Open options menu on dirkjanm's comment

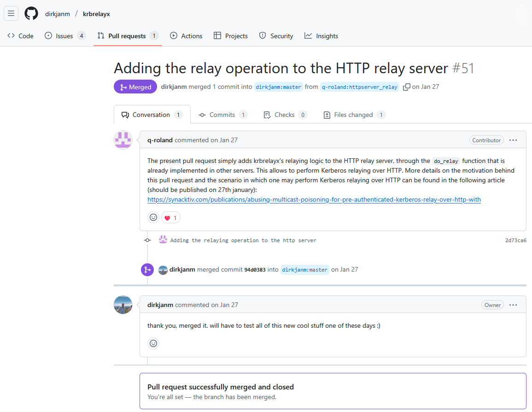coord(513,305)
